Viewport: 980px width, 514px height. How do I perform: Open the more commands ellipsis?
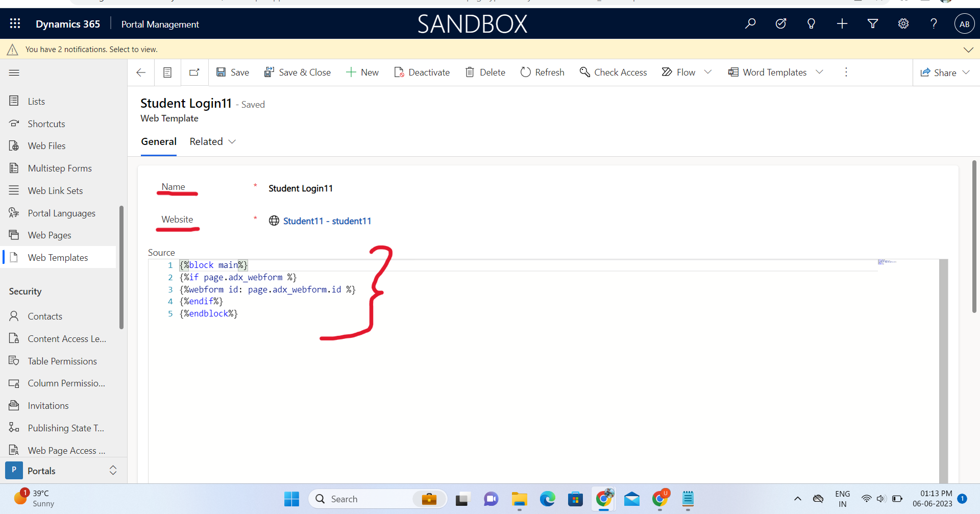pos(846,72)
